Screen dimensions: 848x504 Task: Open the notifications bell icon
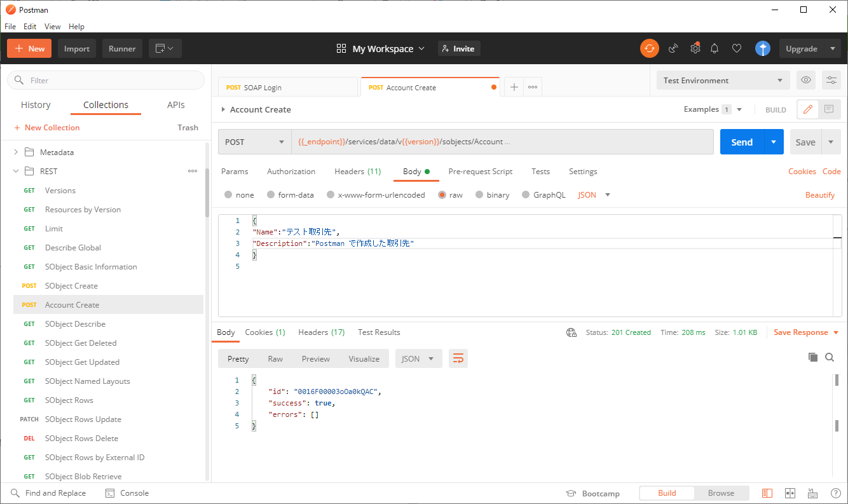[x=715, y=48]
